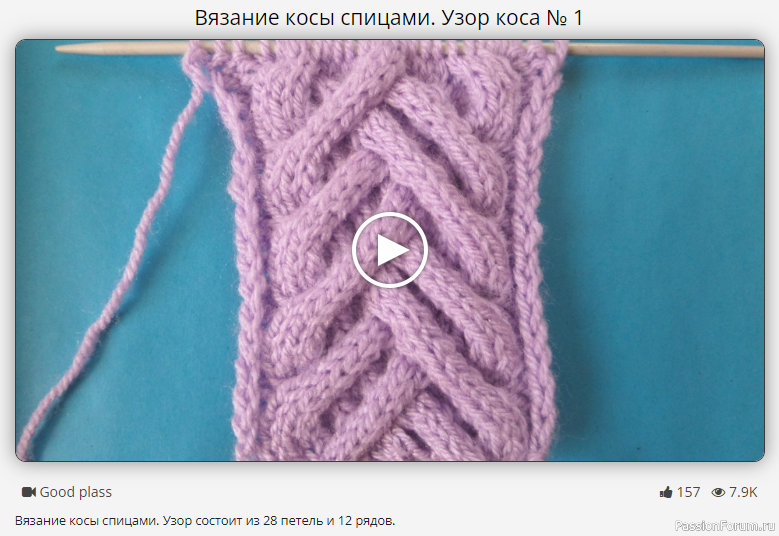
Task: Click the 7.9K views count
Action: pyautogui.click(x=743, y=492)
